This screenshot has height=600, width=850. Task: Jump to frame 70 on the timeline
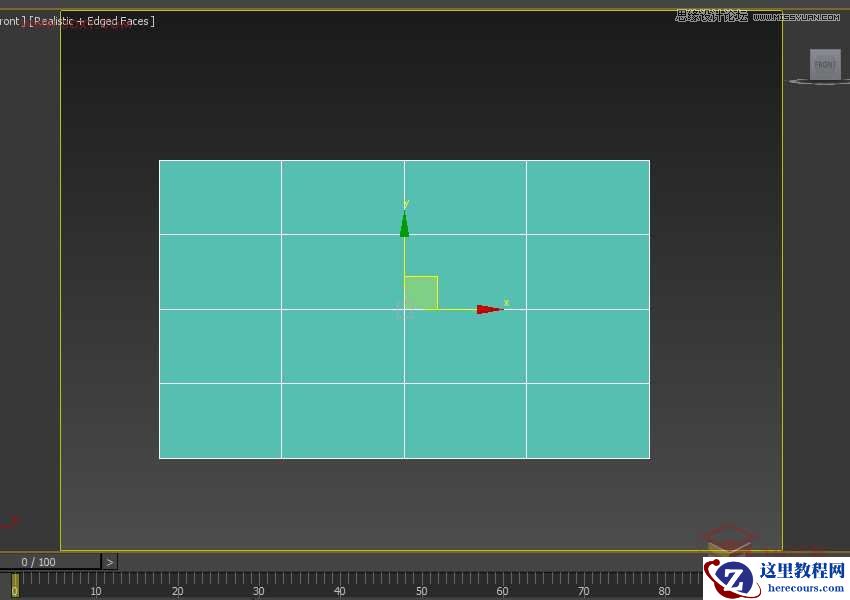coord(583,591)
